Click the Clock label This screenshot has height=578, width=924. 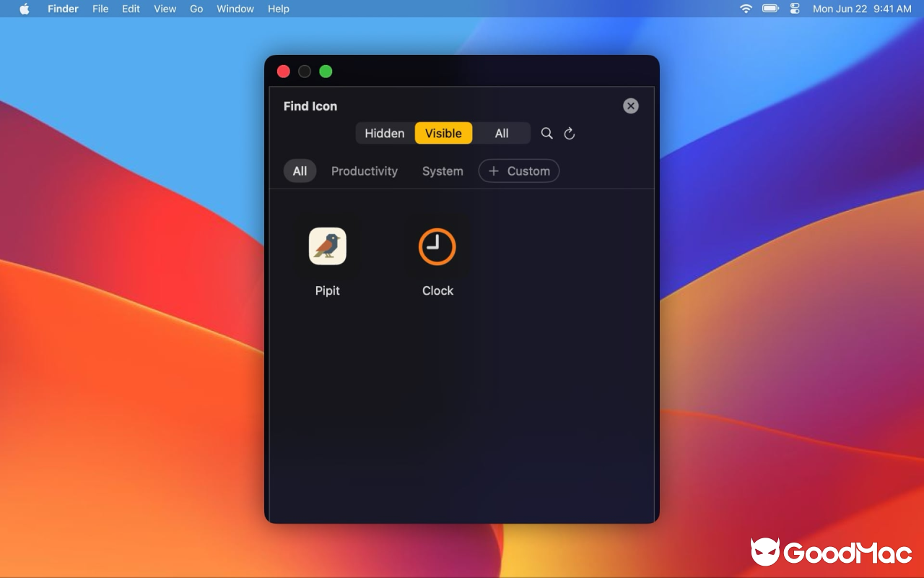coord(437,290)
